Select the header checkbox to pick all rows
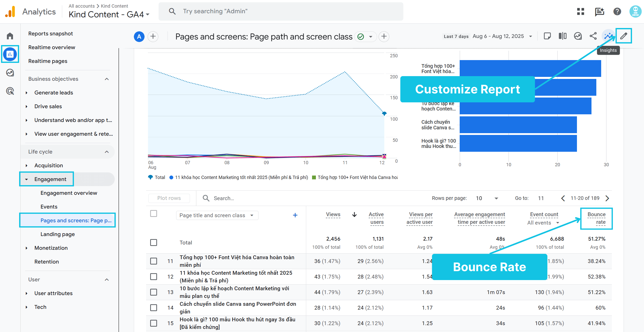This screenshot has height=332, width=644. (153, 214)
